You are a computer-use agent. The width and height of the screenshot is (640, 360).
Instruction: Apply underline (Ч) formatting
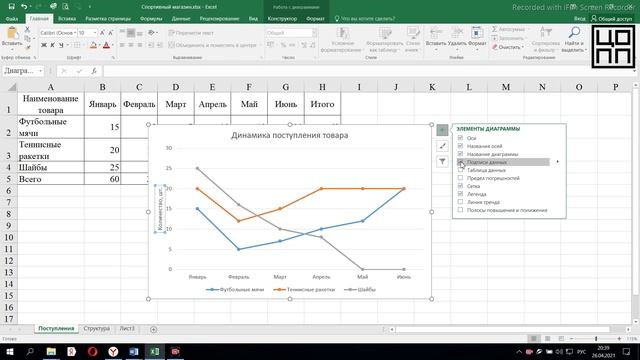coord(61,45)
